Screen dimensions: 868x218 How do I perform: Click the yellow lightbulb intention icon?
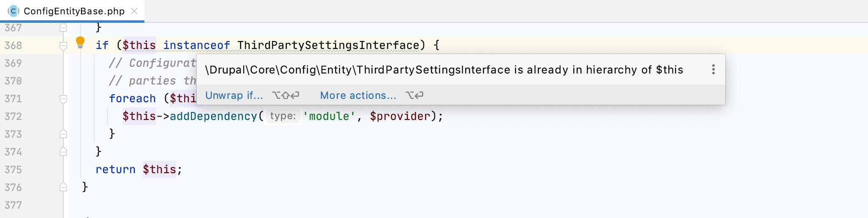click(x=80, y=42)
